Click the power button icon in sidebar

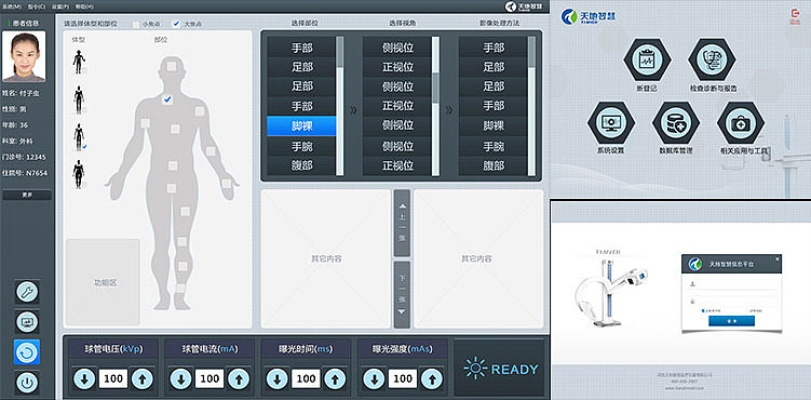coord(27,382)
